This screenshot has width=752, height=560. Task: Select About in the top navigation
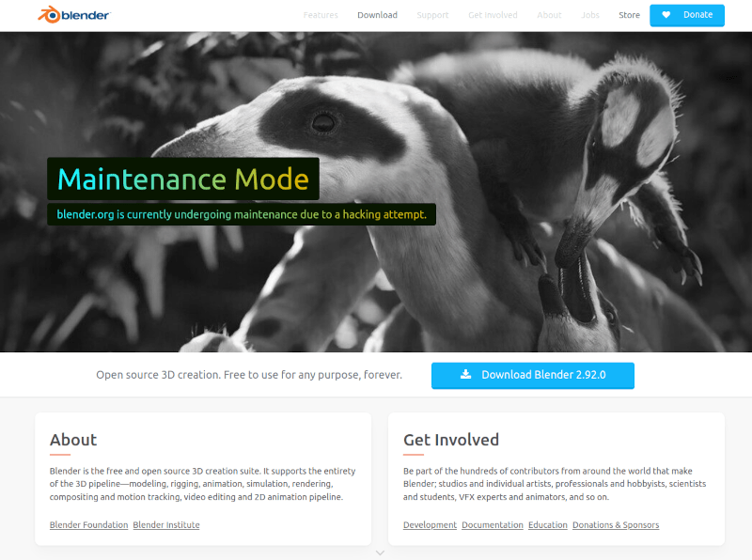pyautogui.click(x=549, y=15)
